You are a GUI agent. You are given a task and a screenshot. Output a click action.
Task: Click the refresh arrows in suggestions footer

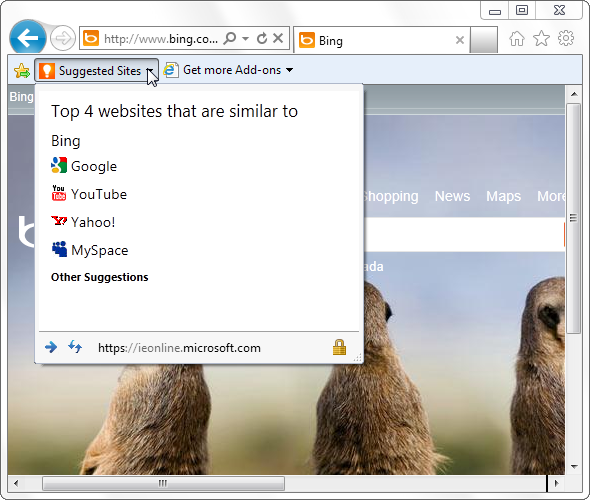point(75,347)
